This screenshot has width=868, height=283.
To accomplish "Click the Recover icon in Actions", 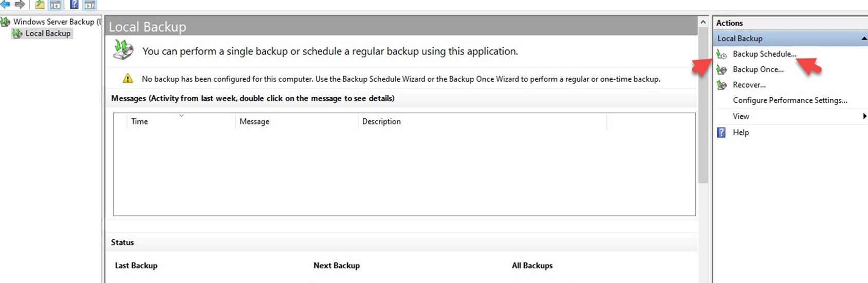I will coord(722,85).
